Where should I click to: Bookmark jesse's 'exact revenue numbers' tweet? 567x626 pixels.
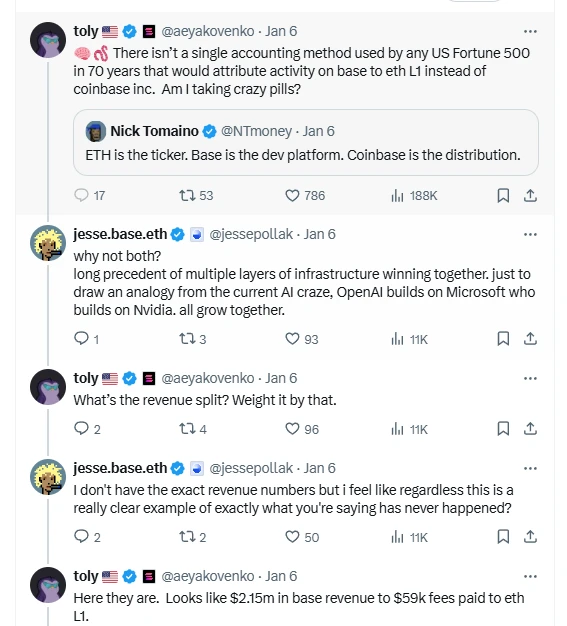[x=503, y=537]
